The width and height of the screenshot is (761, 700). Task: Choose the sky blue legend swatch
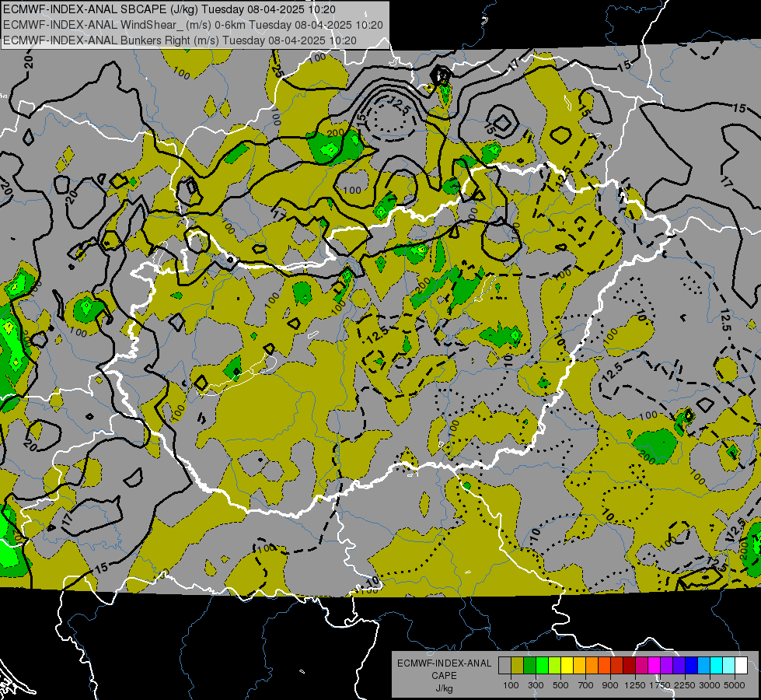point(704,665)
